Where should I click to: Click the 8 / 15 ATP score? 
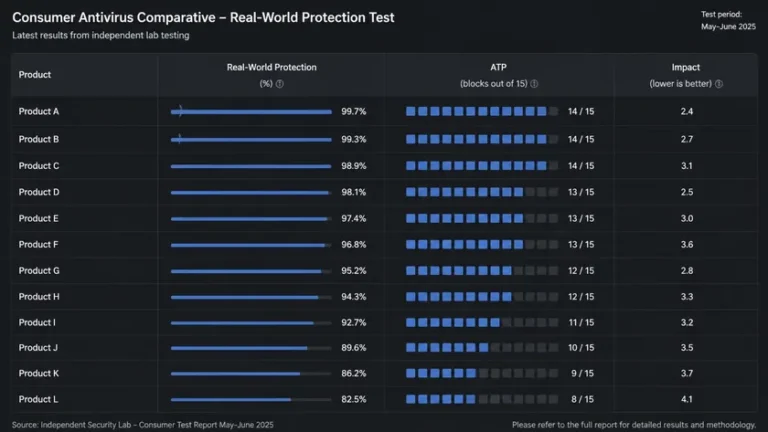coord(582,400)
